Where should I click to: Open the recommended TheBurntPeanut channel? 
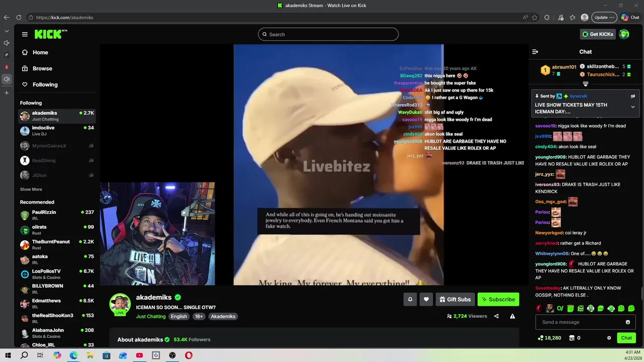click(57, 244)
